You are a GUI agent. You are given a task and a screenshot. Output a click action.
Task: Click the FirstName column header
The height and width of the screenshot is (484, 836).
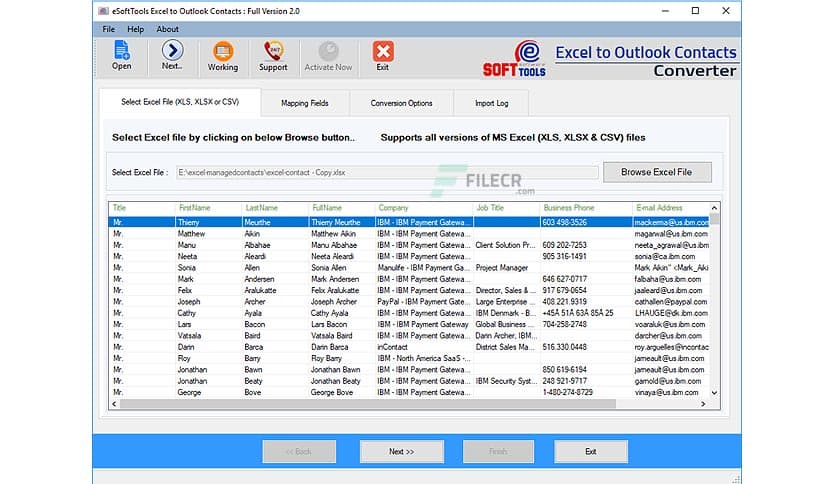tap(208, 208)
